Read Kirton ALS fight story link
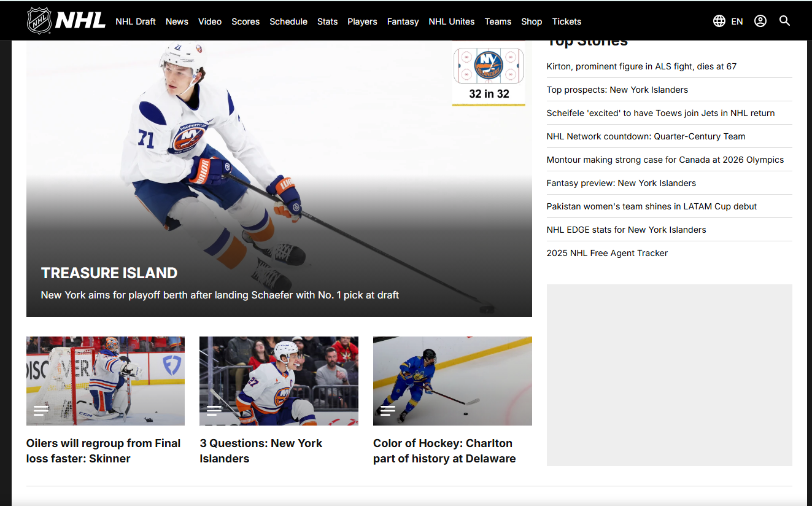The width and height of the screenshot is (812, 506). pyautogui.click(x=641, y=66)
